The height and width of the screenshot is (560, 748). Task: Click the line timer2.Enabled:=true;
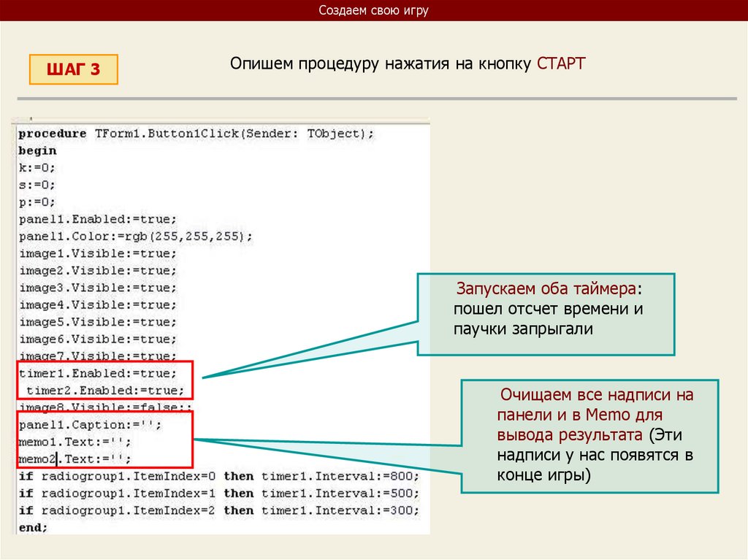(105, 391)
